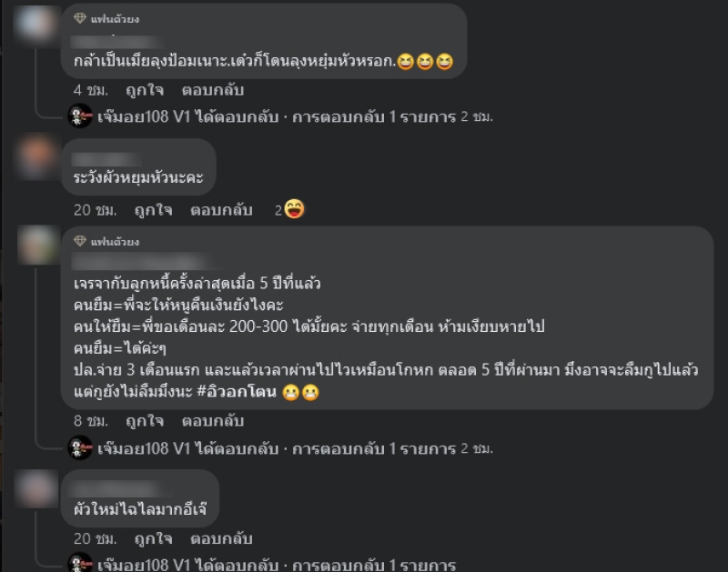Viewport: 728px width, 572px height.
Task: Click the top fan diamond badge icon
Action: pos(80,18)
